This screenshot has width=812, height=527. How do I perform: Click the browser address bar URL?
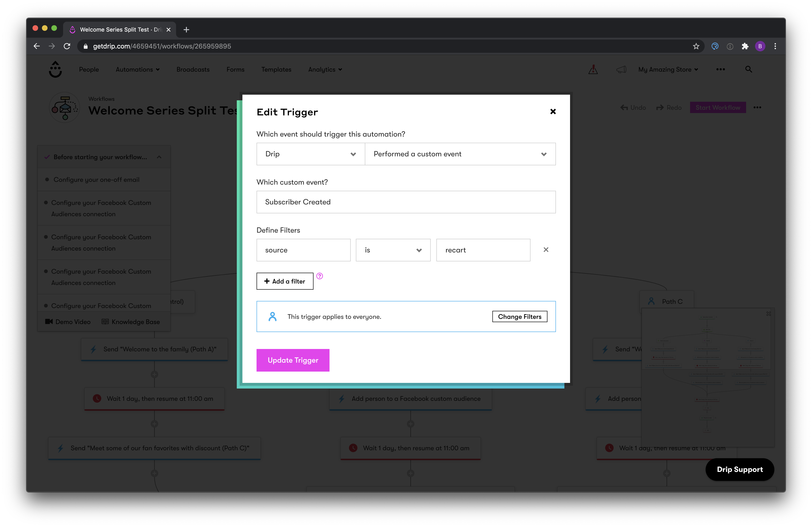162,46
